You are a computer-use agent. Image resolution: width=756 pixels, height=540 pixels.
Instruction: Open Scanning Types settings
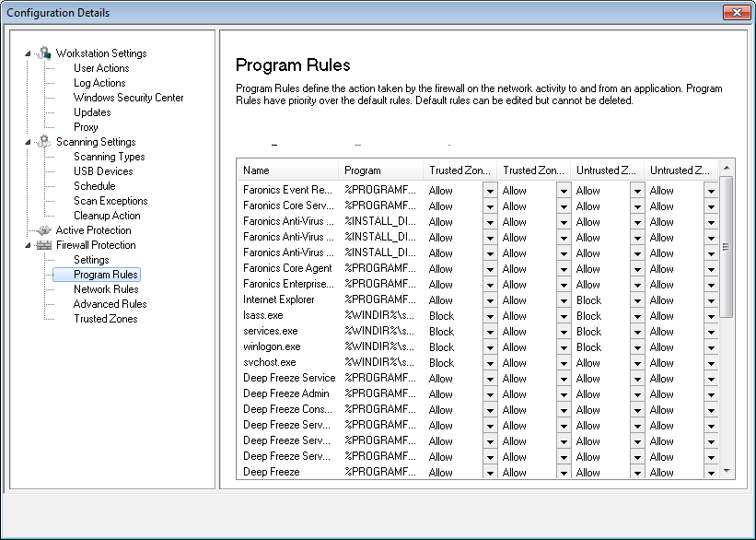coord(109,157)
